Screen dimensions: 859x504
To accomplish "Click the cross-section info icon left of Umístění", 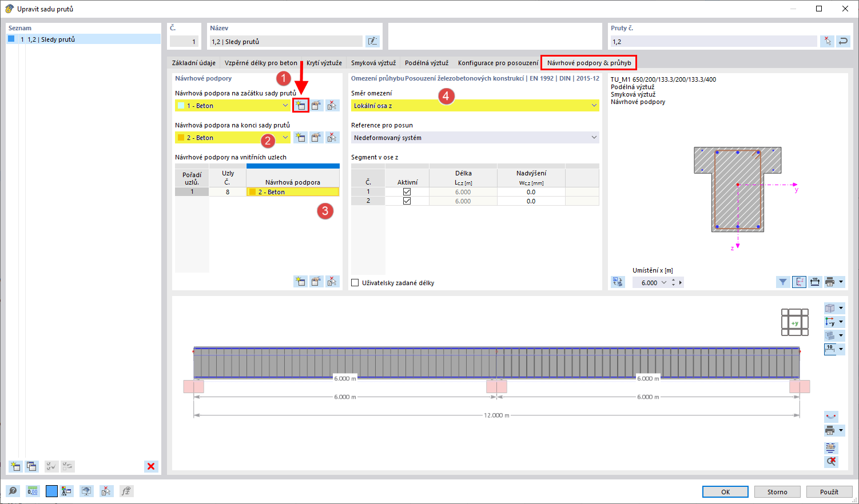I will (x=618, y=282).
